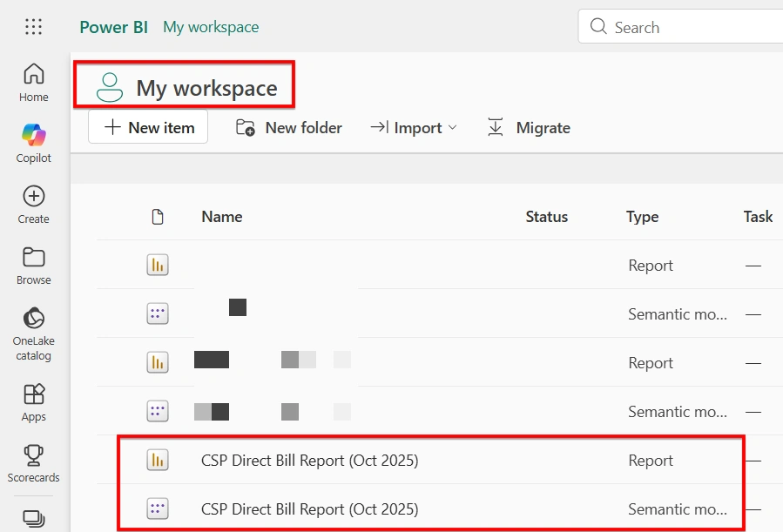Viewport: 783px width, 532px height.
Task: Click the Create plus icon
Action: (33, 196)
